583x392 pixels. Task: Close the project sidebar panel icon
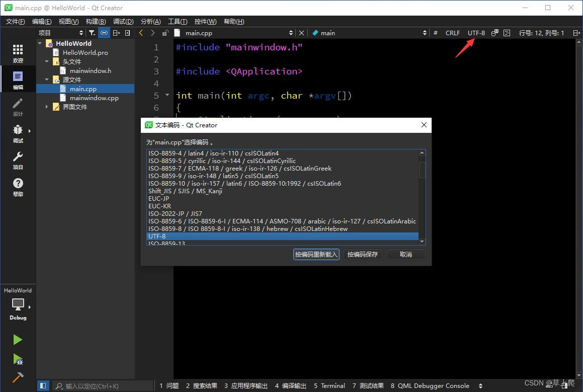tap(128, 33)
